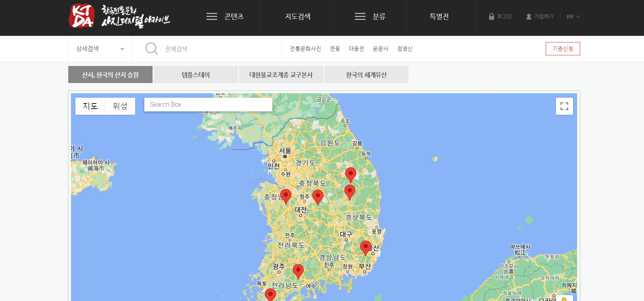This screenshot has height=301, width=644.
Task: Open the KR language selector
Action: (x=573, y=16)
